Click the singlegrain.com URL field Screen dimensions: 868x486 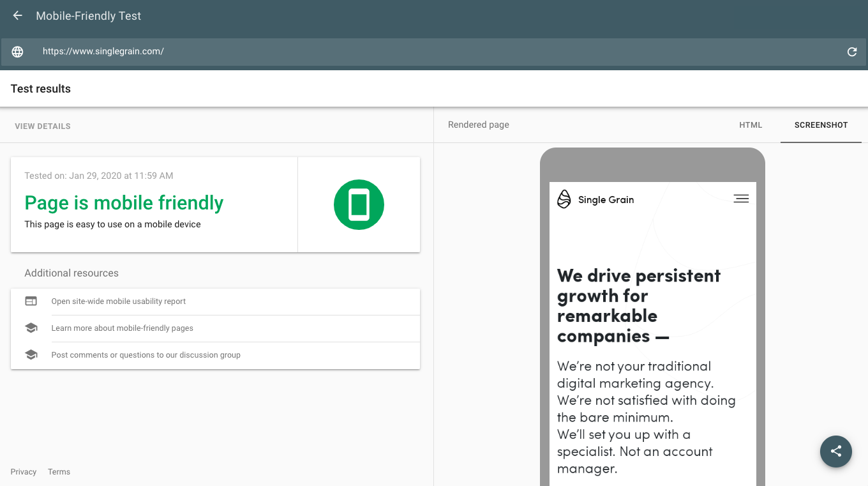(434, 52)
